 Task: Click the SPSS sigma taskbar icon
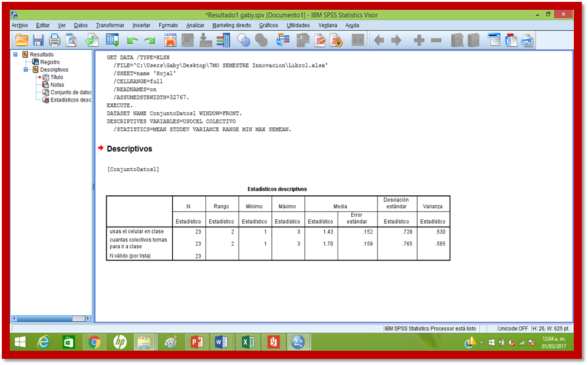pyautogui.click(x=298, y=342)
